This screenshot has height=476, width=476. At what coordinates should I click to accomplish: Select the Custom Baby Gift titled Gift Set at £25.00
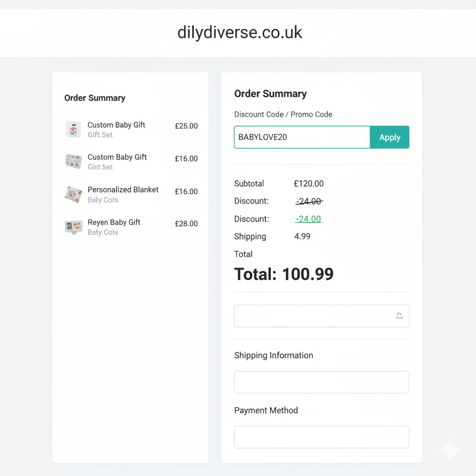(x=116, y=125)
